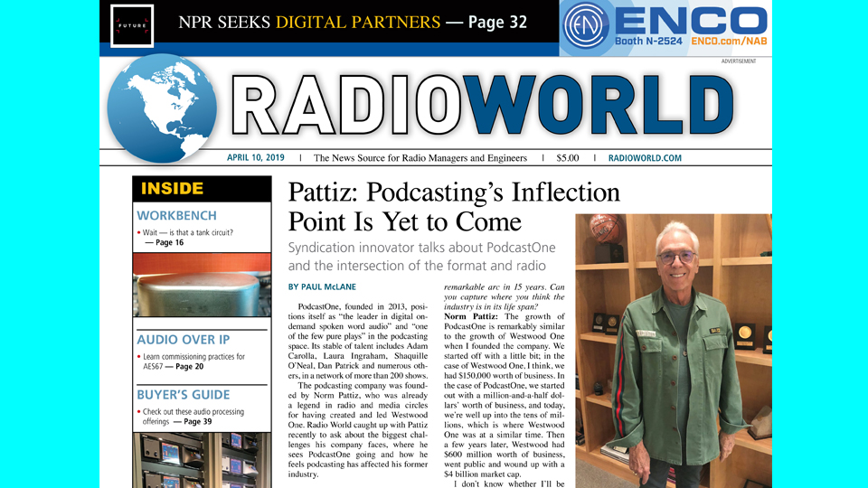Open the AUDIO OVER IP section heading

[184, 339]
